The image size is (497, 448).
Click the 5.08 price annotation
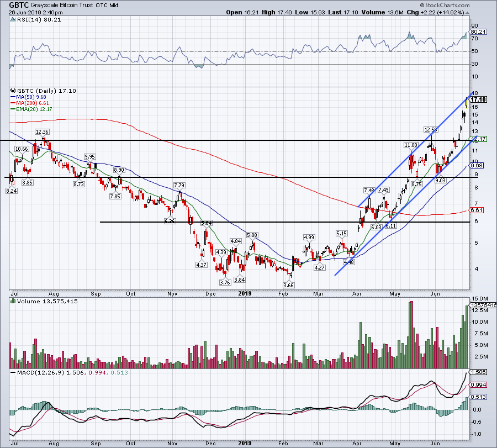point(252,235)
